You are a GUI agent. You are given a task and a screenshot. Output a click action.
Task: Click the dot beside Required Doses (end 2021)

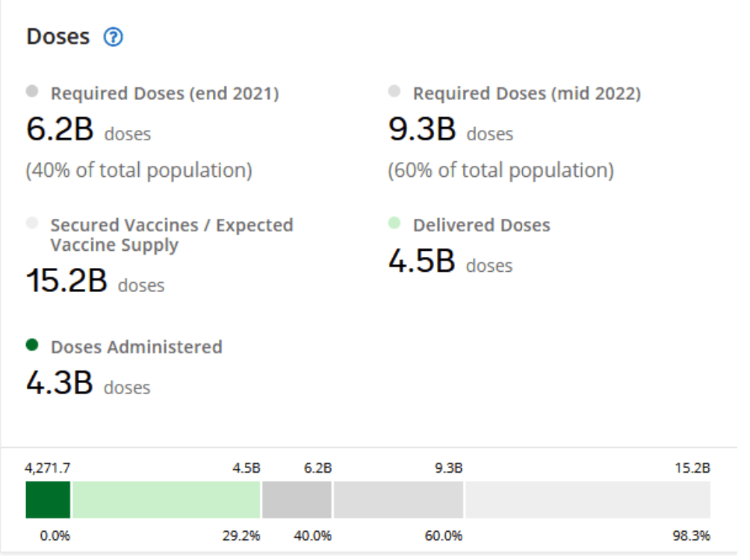31,92
